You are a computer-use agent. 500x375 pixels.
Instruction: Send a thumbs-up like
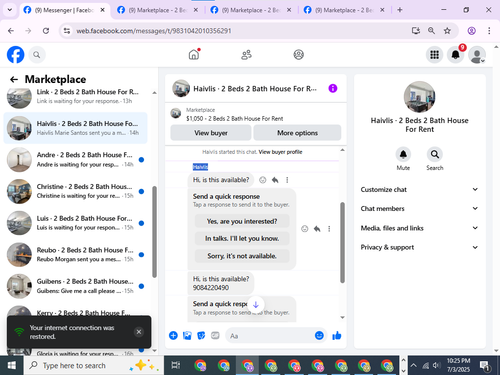point(337,335)
